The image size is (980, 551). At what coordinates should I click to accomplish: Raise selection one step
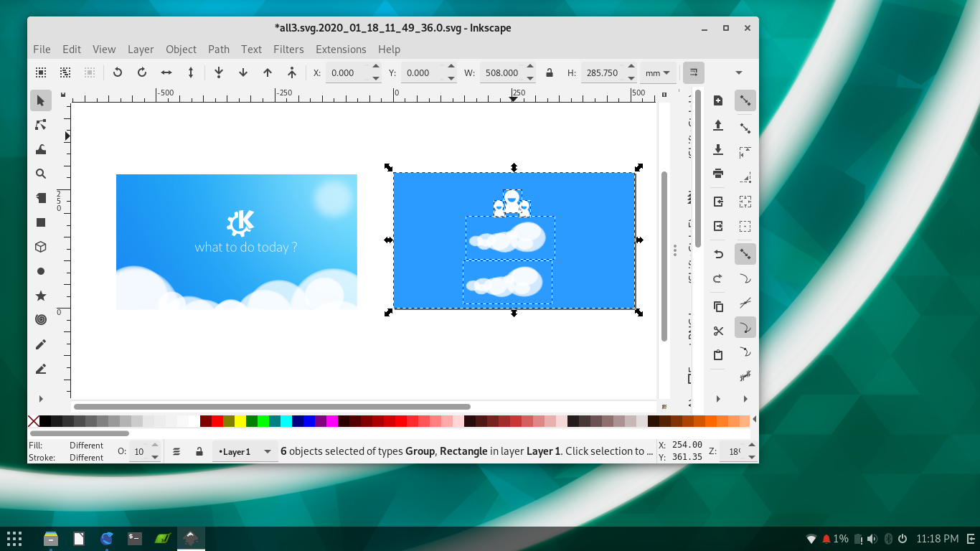tap(268, 72)
